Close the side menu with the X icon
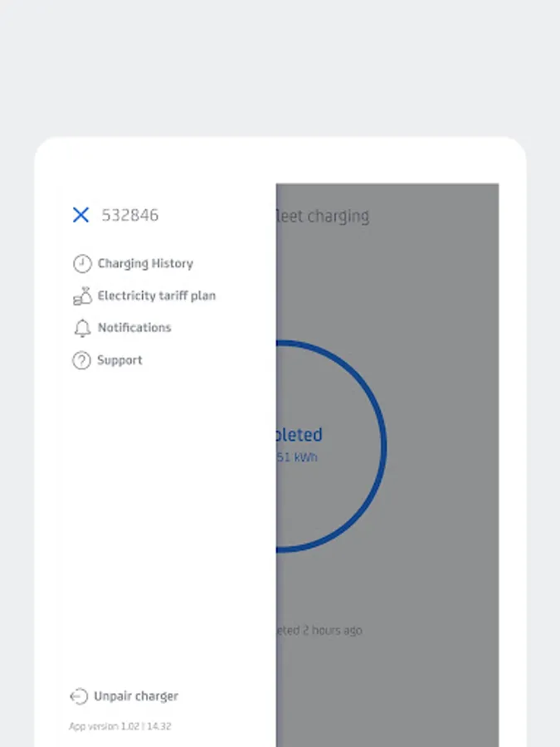Viewport: 560px width, 747px height. 81,215
